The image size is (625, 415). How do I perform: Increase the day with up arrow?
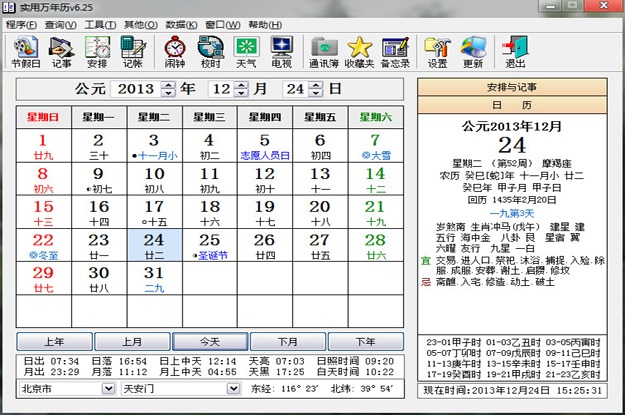point(315,85)
